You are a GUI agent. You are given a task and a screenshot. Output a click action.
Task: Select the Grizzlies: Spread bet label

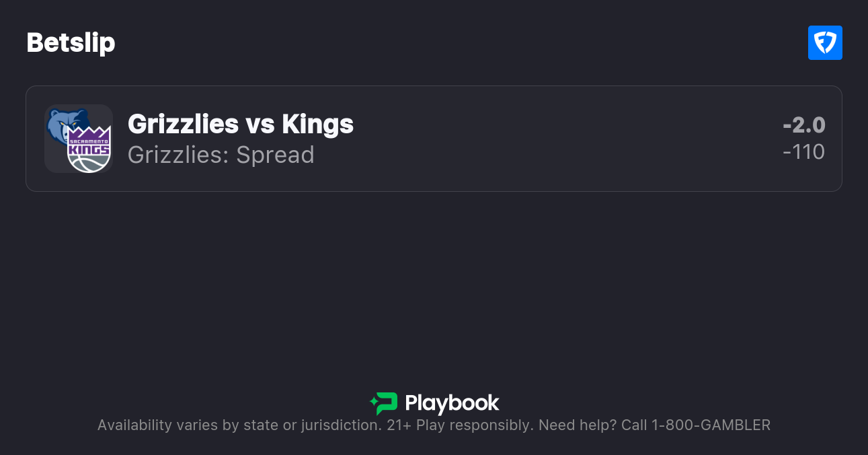click(221, 155)
